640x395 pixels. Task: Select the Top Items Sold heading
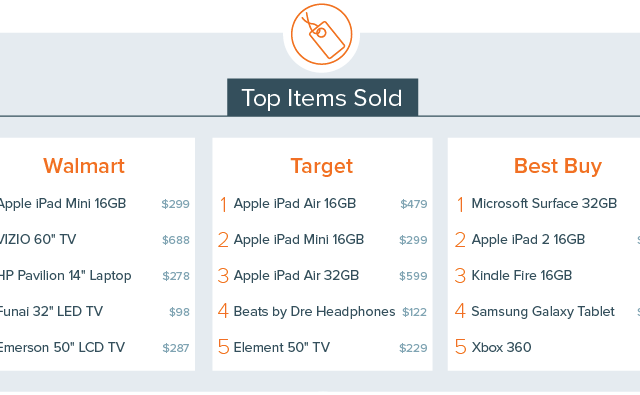(322, 98)
